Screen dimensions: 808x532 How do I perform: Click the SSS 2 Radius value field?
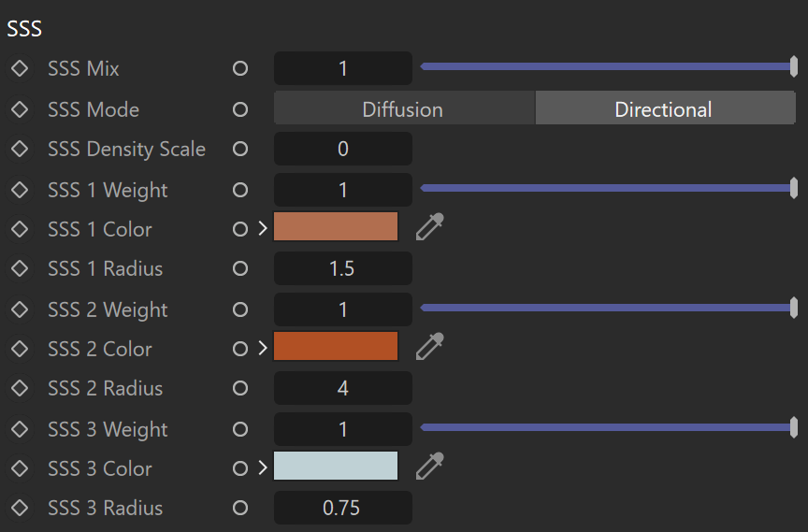tap(343, 388)
